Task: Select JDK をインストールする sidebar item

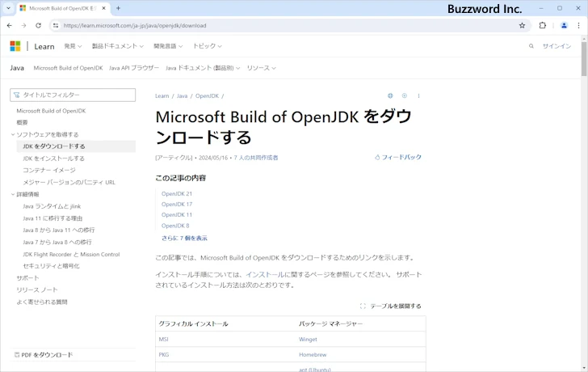Action: pyautogui.click(x=53, y=159)
